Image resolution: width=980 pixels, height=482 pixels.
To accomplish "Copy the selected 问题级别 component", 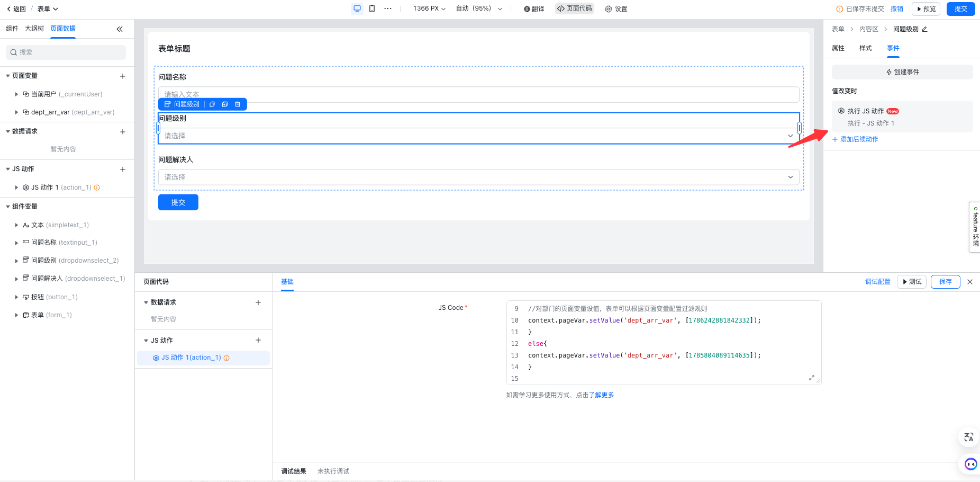I will [212, 104].
